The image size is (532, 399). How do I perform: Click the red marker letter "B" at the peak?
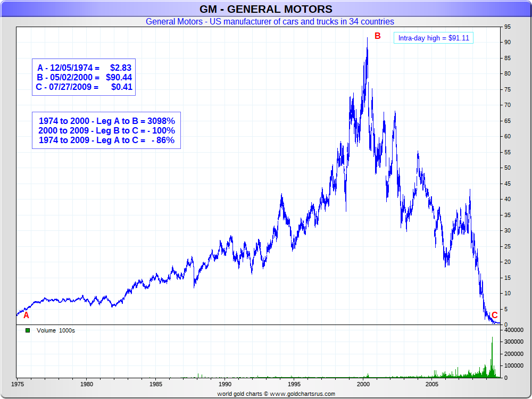pyautogui.click(x=378, y=36)
